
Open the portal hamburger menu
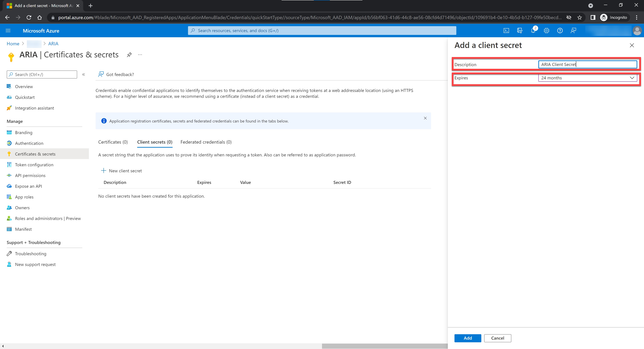tap(8, 31)
